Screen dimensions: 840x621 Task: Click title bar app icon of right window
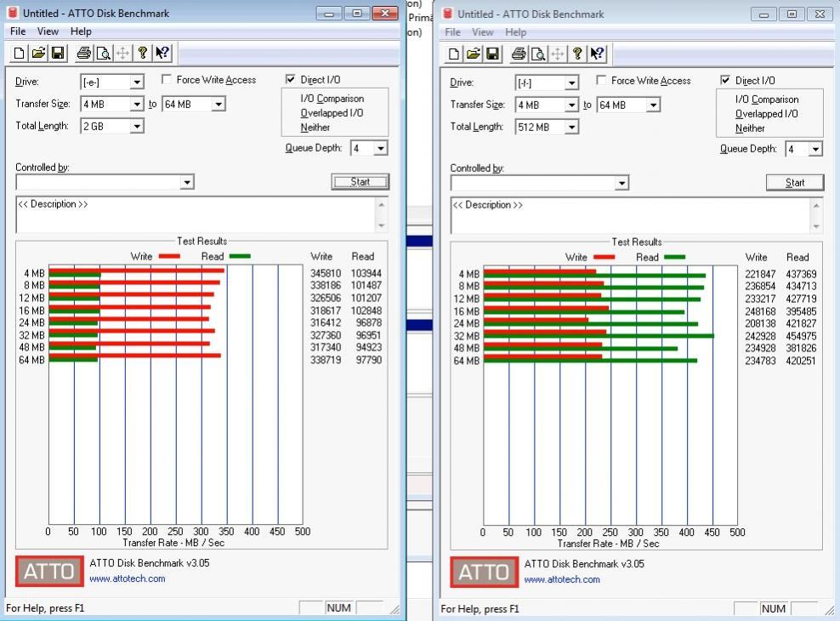[x=447, y=14]
